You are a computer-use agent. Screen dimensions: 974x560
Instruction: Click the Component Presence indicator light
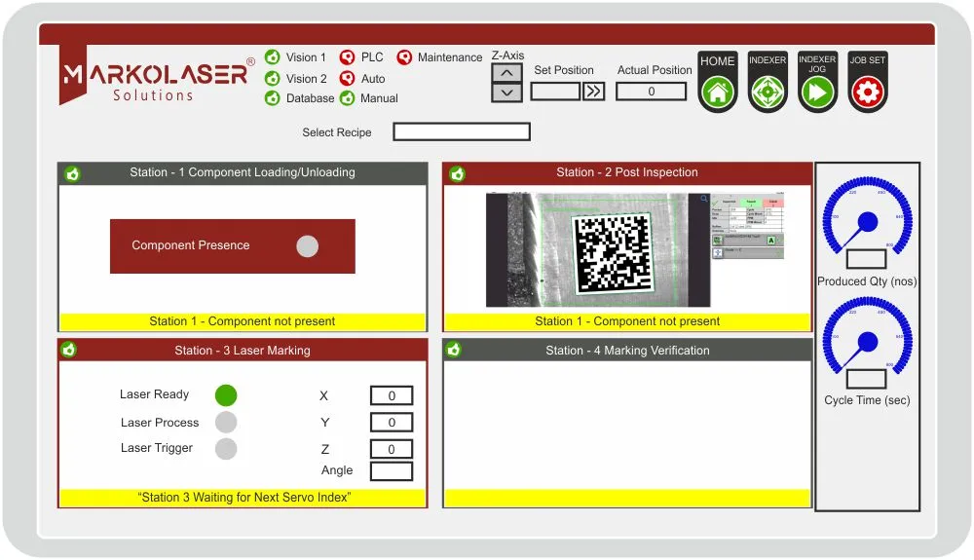[307, 246]
